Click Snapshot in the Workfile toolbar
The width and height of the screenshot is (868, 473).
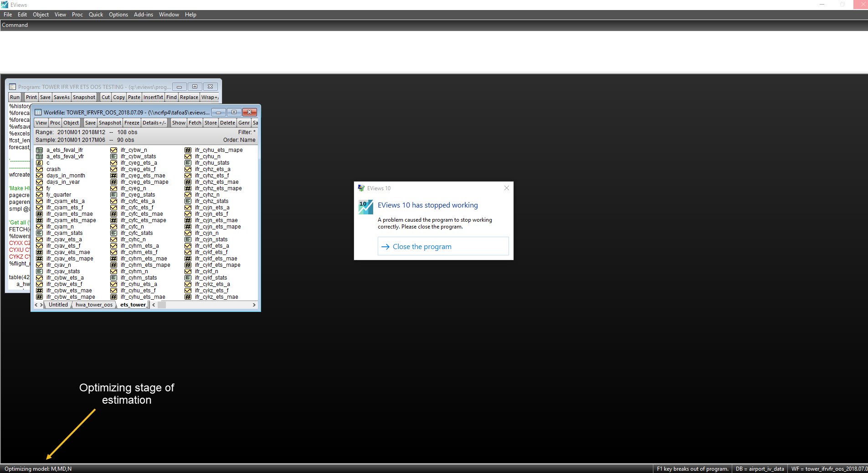point(110,123)
